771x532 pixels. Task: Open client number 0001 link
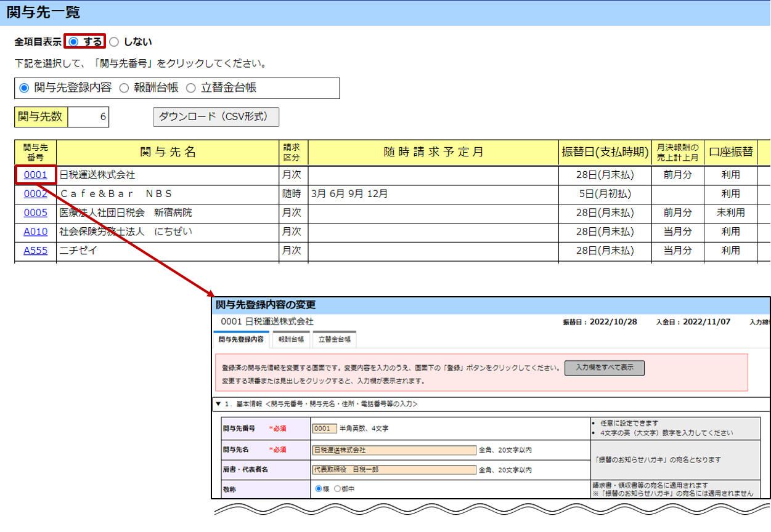[x=35, y=175]
